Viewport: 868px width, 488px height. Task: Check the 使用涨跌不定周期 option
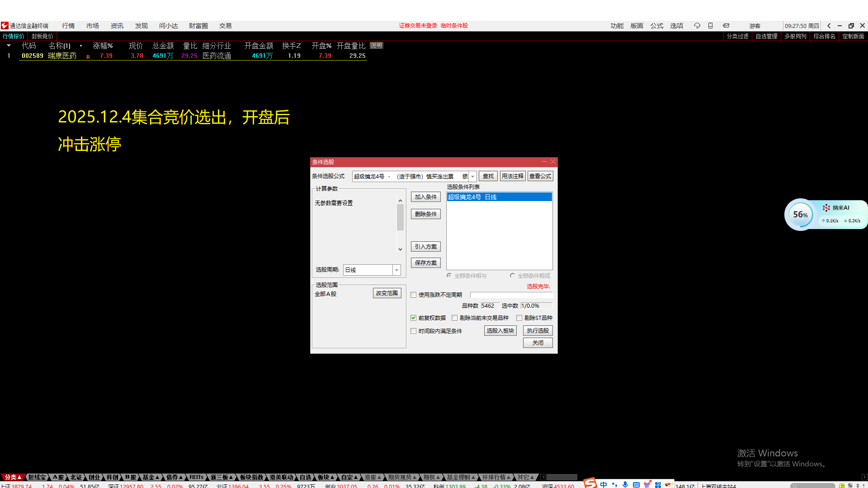coord(413,295)
